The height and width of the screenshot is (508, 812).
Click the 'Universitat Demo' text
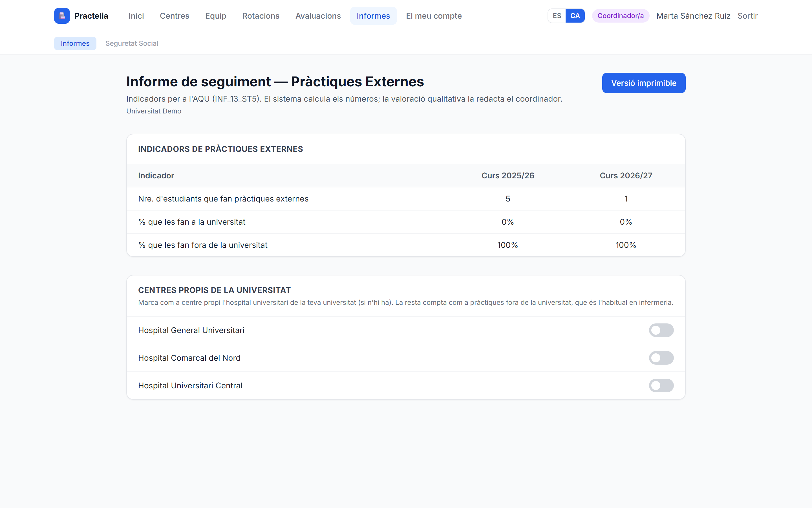(154, 111)
